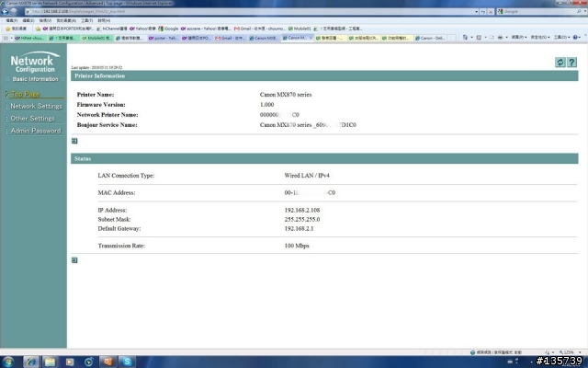Click the Feeds icon in command bar
Viewport: 588px width, 368px height.
click(479, 38)
